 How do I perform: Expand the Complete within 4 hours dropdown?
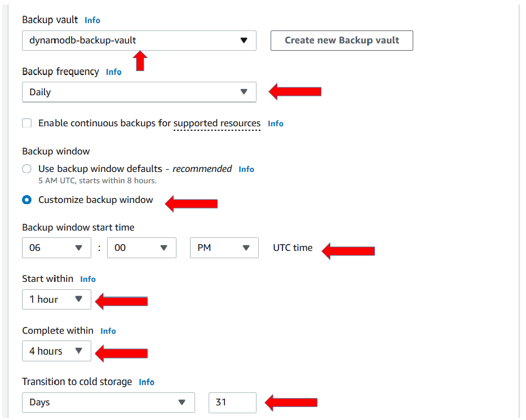[x=56, y=351]
